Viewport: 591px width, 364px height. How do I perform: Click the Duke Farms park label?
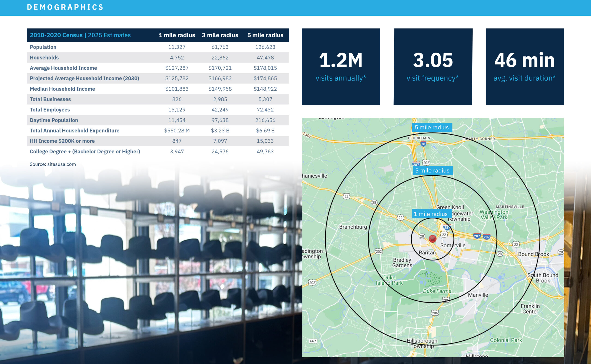437,291
